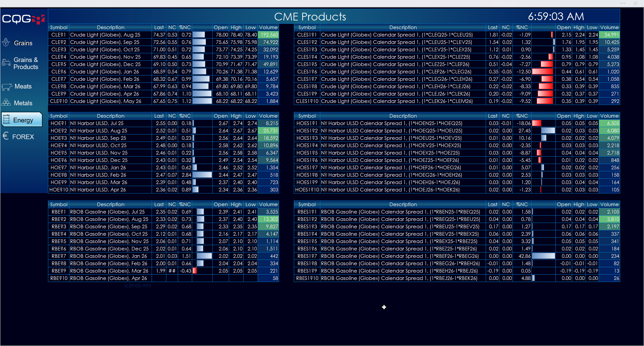644x346 pixels.
Task: Click volume 18,592 for ULSD Sep 25
Action: pos(268,138)
